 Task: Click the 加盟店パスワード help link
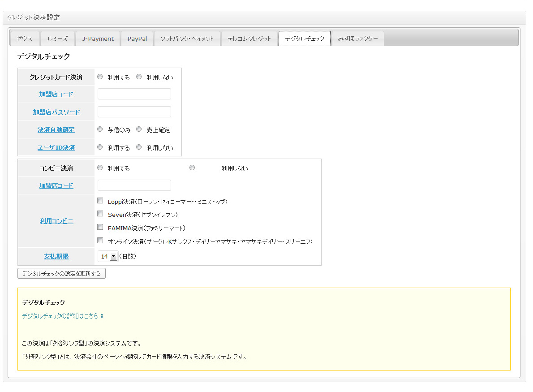pos(56,112)
